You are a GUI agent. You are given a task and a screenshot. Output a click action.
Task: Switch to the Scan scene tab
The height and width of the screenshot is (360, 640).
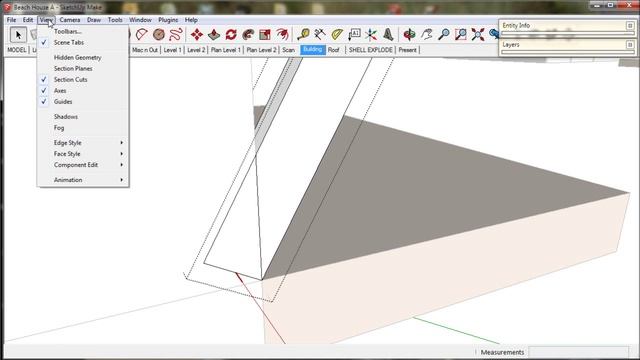tap(289, 50)
